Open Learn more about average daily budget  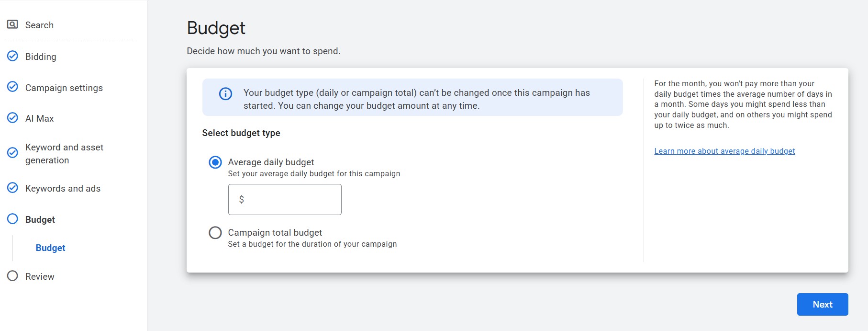point(724,151)
